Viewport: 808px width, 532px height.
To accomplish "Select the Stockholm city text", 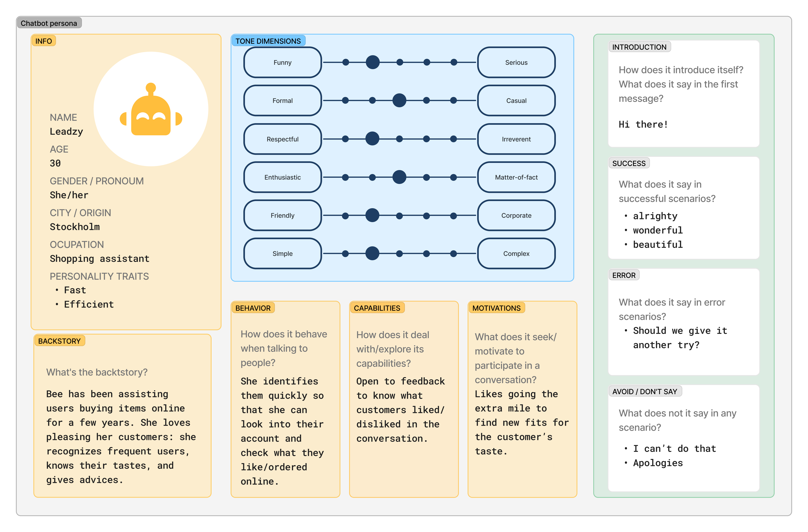I will point(75,227).
